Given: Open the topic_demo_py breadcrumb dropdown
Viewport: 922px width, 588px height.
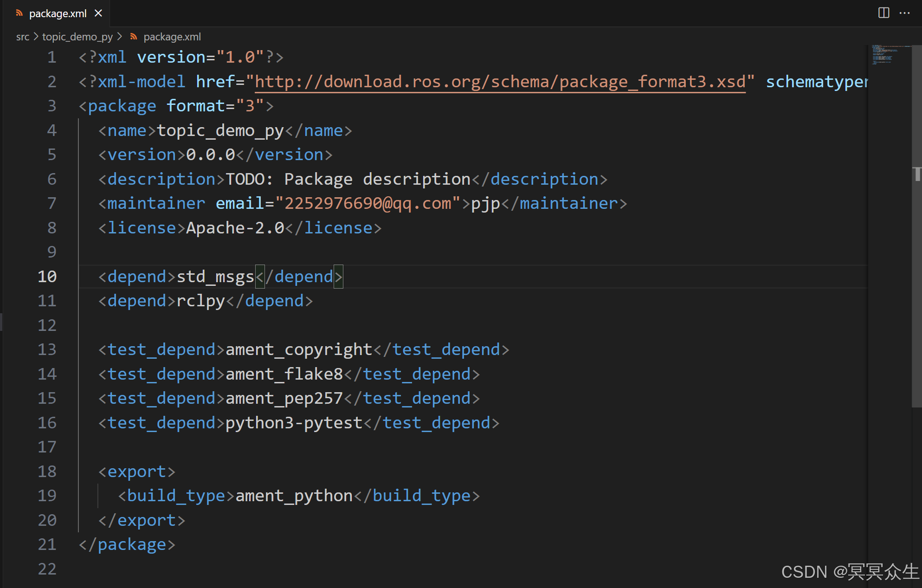Looking at the screenshot, I should click(x=77, y=37).
